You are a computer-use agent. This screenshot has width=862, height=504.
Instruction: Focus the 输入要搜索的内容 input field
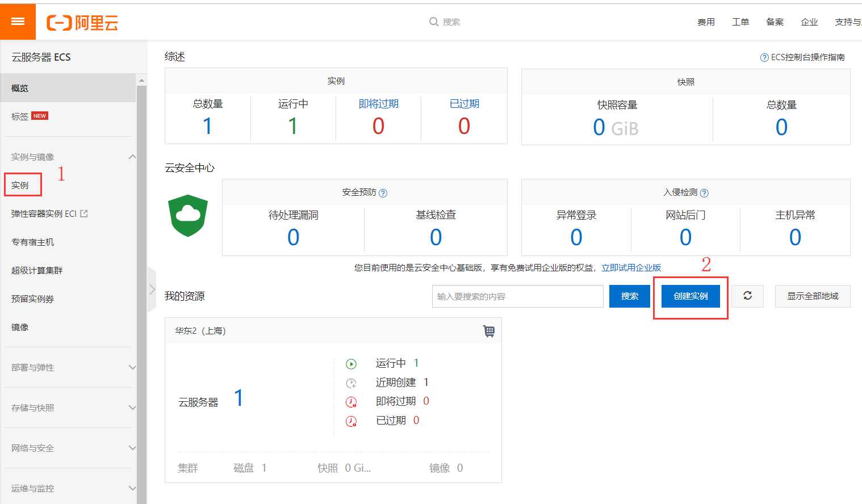(517, 296)
